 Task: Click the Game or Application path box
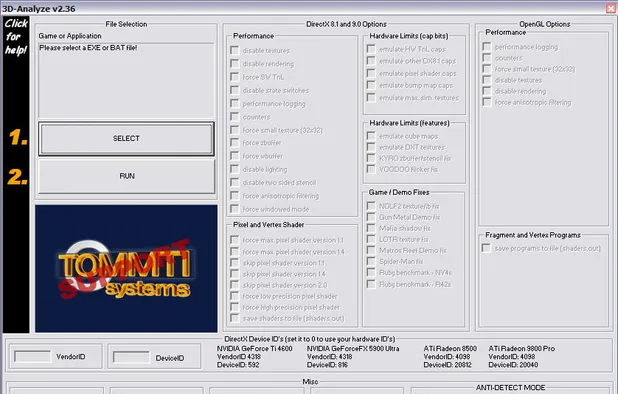click(x=126, y=80)
